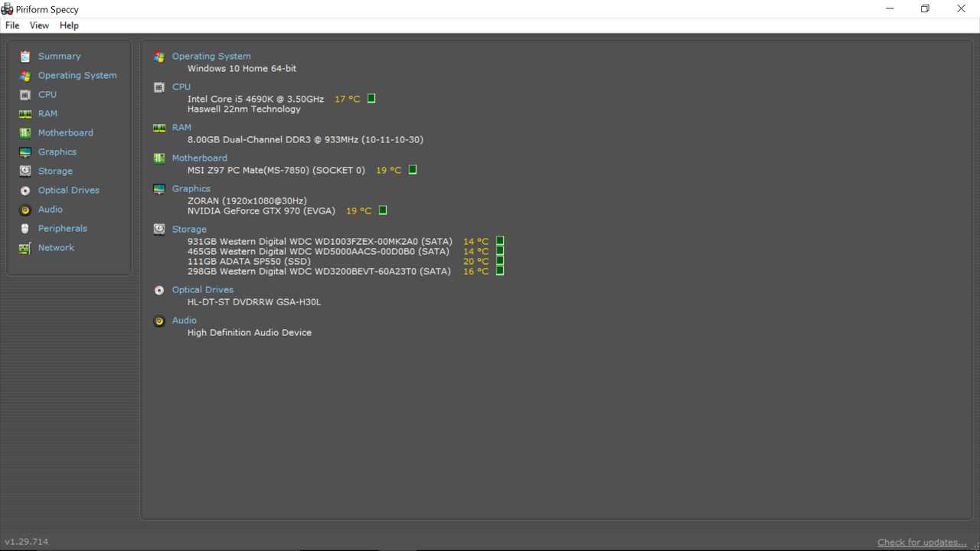Click the CPU heading link in the summary
Image resolution: width=980 pixels, height=551 pixels.
pyautogui.click(x=181, y=87)
